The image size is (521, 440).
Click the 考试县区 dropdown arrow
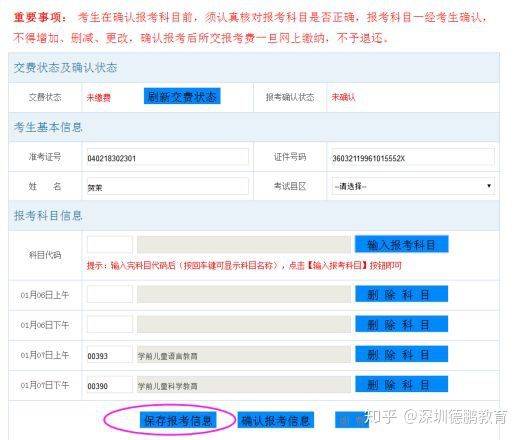(489, 186)
